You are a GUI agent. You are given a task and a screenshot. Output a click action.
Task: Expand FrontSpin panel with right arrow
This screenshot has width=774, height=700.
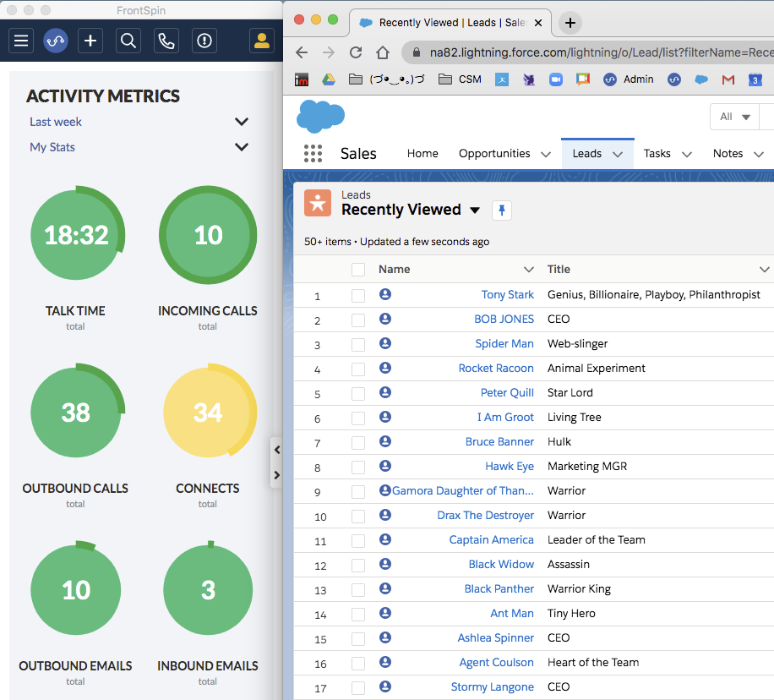(x=277, y=475)
